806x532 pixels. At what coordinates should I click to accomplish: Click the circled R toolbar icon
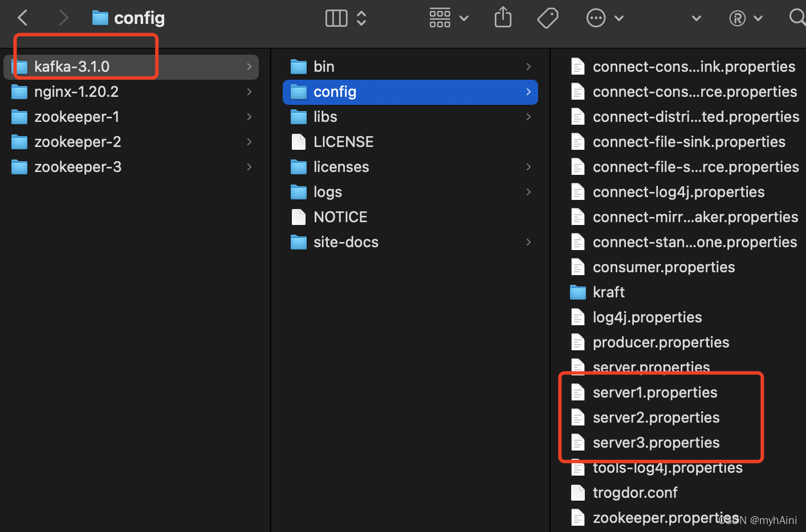point(738,18)
